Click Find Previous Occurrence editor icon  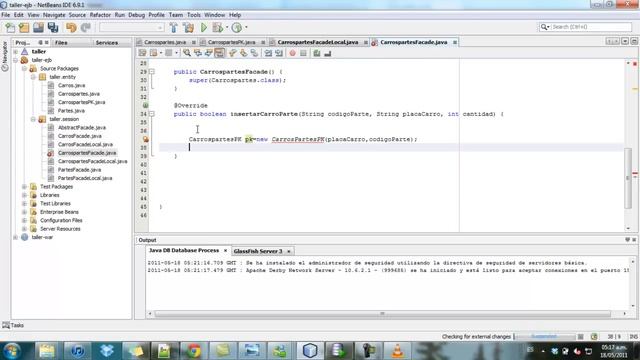click(198, 53)
